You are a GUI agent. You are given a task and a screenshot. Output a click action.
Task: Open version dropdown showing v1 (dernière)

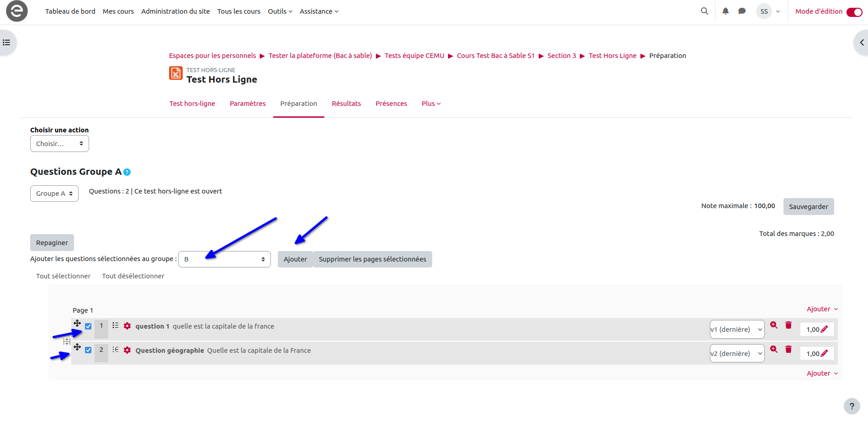click(736, 330)
